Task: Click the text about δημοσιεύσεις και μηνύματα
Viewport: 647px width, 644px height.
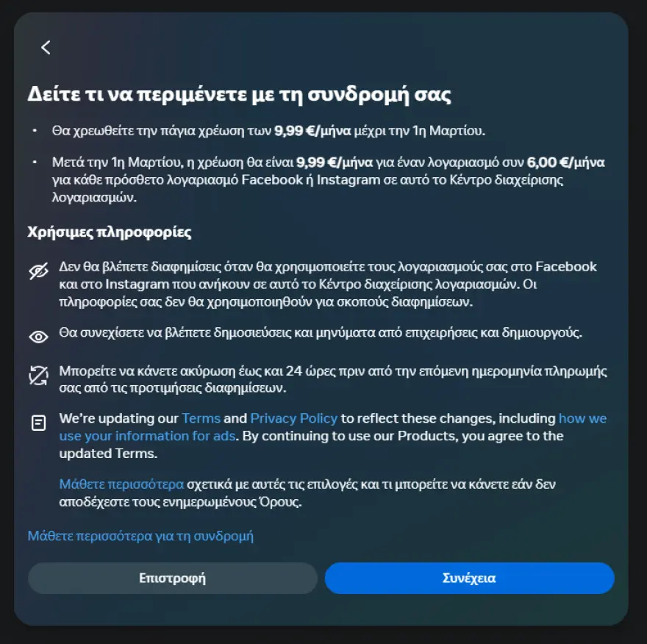Action: click(x=321, y=332)
